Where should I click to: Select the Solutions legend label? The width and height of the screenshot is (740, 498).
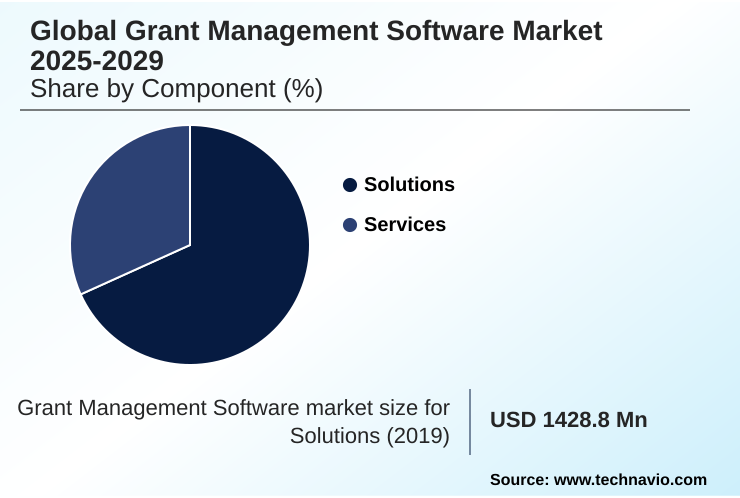[409, 185]
